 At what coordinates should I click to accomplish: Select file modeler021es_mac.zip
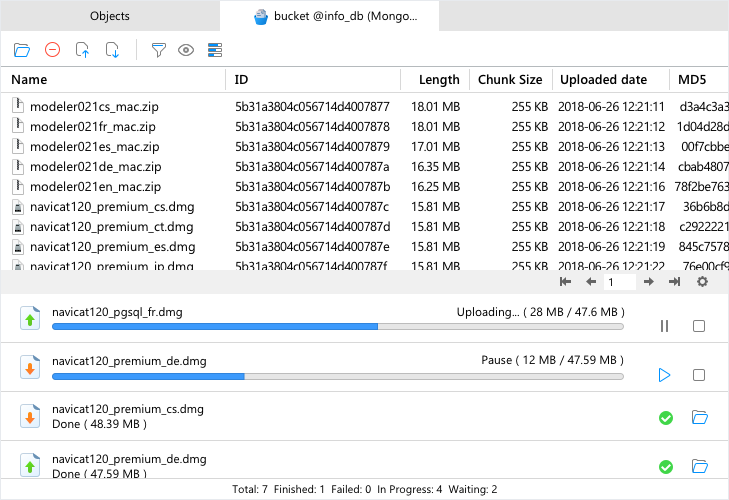94,147
